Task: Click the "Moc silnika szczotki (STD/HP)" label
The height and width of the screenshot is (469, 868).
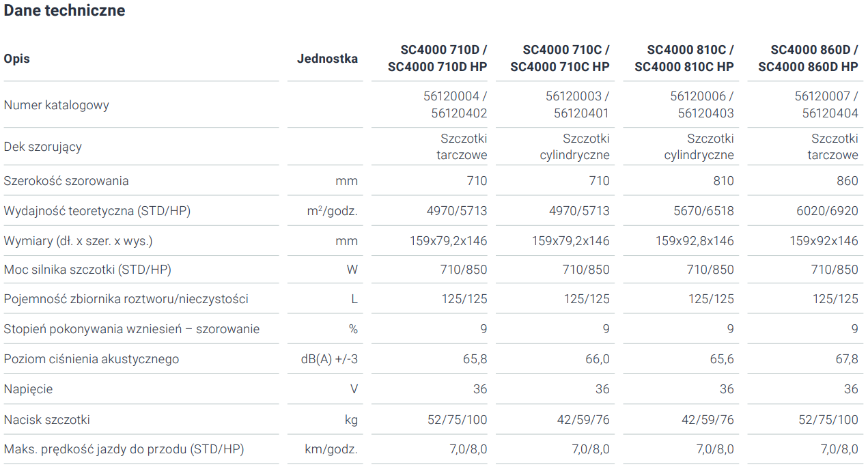Action: click(87, 270)
